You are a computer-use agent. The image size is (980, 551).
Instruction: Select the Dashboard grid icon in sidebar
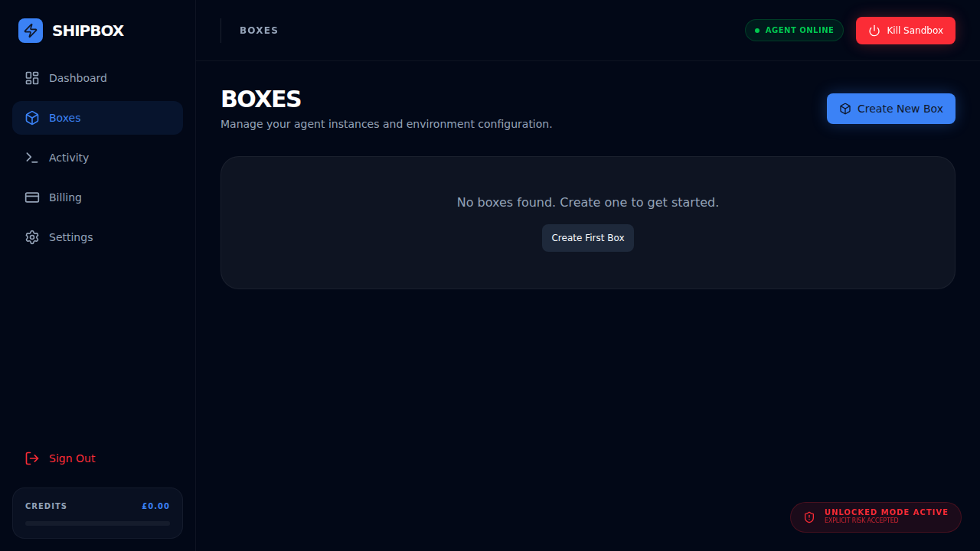point(31,77)
